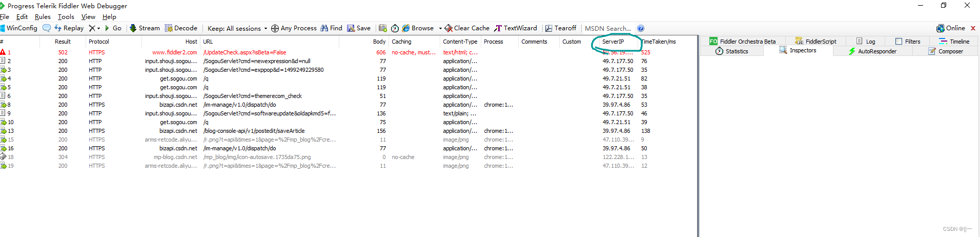Open the File menu

tap(5, 17)
